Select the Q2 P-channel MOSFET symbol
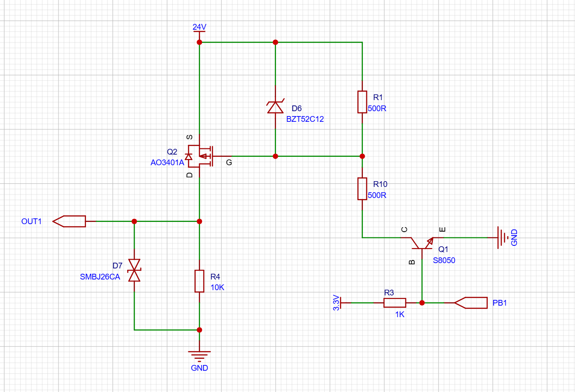The width and height of the screenshot is (575, 392). 201,156
